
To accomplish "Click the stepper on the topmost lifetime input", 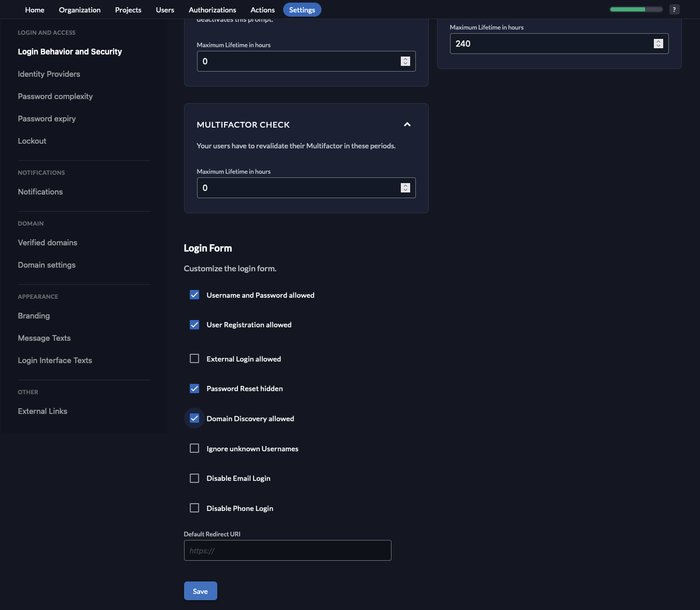I will [x=405, y=61].
